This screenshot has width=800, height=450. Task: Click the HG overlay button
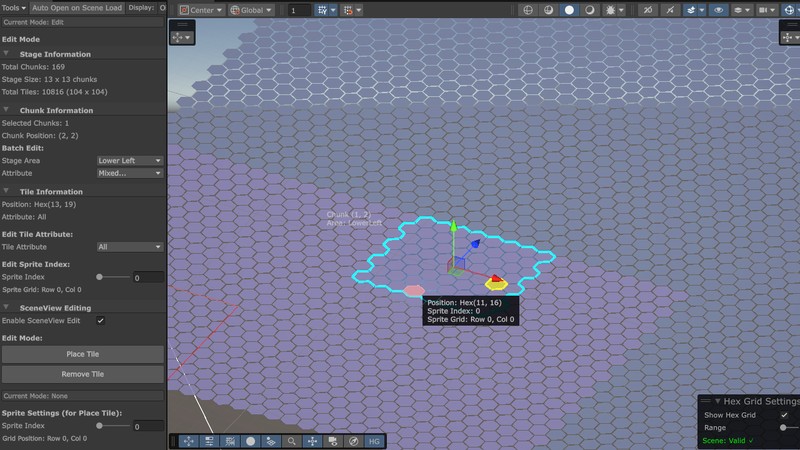[374, 441]
